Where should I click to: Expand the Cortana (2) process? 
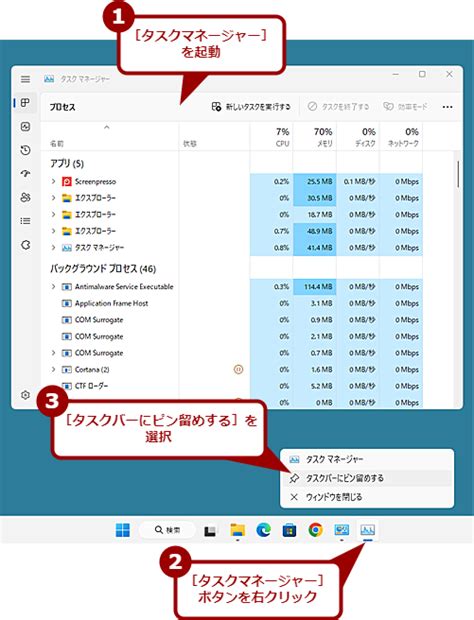(x=53, y=369)
